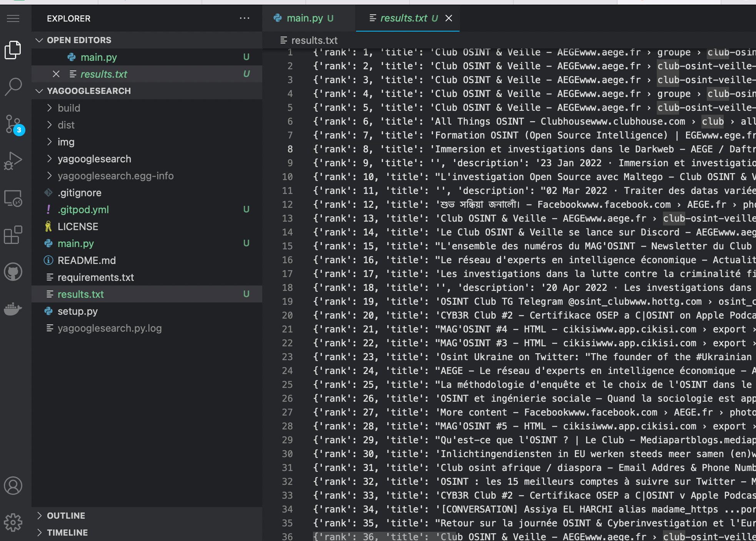Open Source Control with 3 changes
Viewport: 756px width, 541px height.
coord(13,124)
